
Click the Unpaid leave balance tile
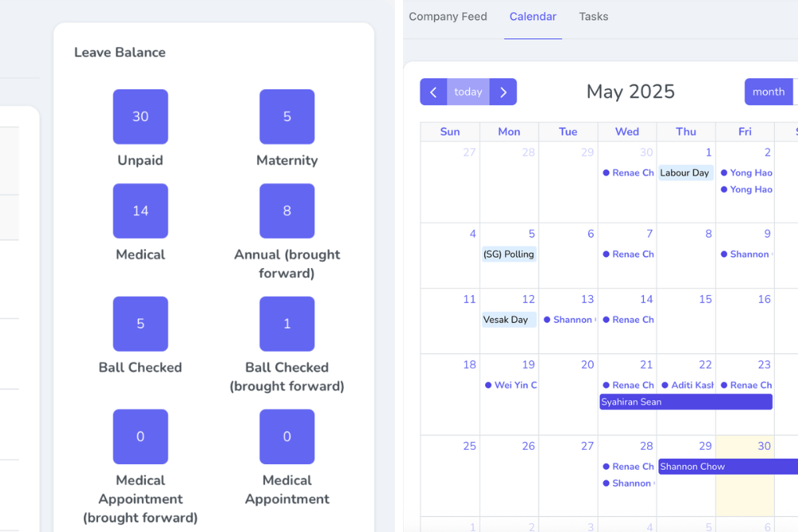[140, 116]
